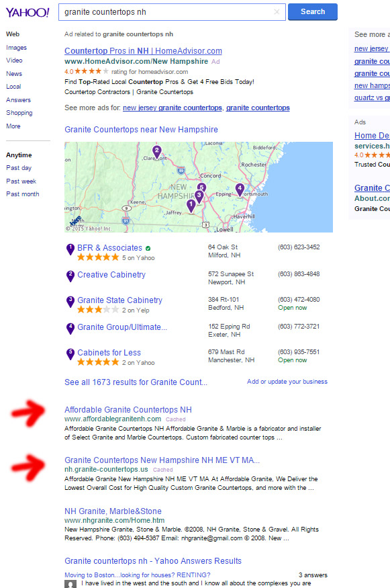Filter results to Past month
The height and width of the screenshot is (588, 390).
pyautogui.click(x=22, y=194)
